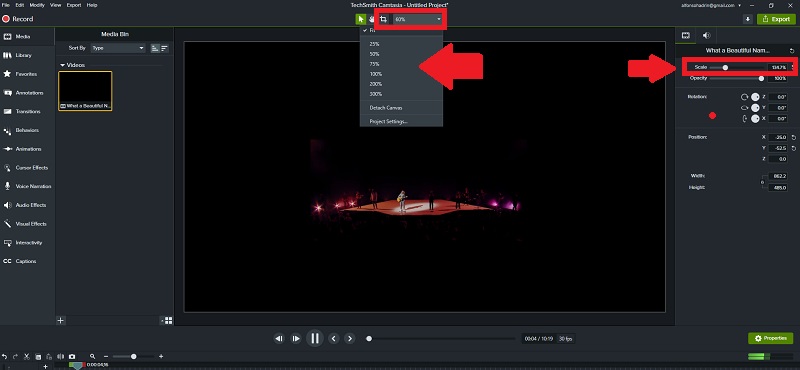Sort media bin ascending
This screenshot has height=370, width=800.
click(155, 48)
